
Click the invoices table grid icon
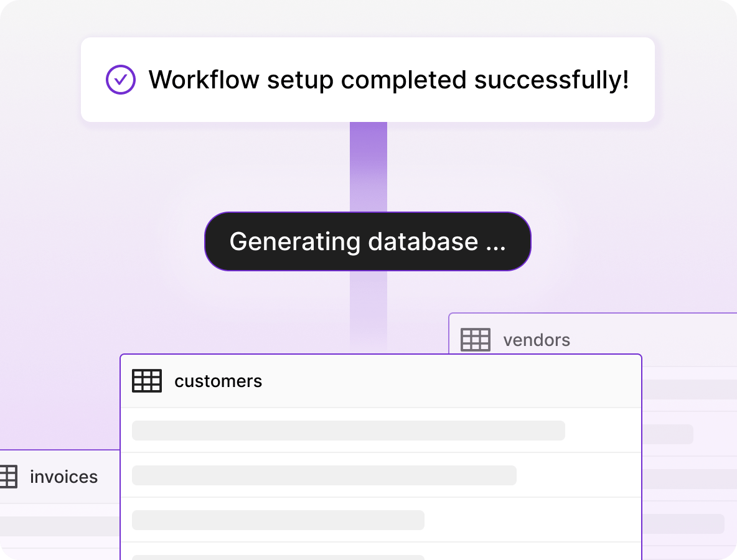(x=8, y=477)
